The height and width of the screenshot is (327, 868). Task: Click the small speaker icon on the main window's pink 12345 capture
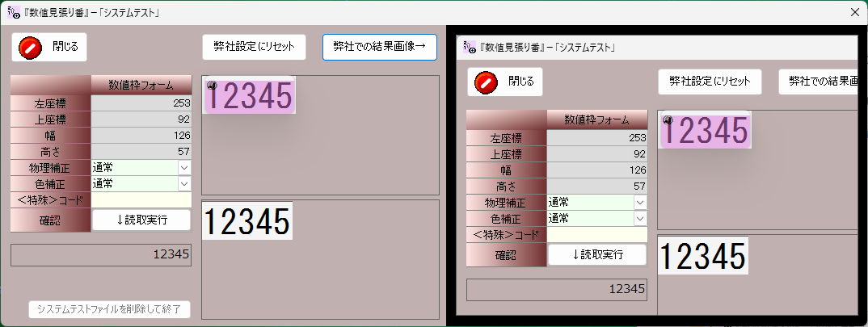(x=212, y=86)
